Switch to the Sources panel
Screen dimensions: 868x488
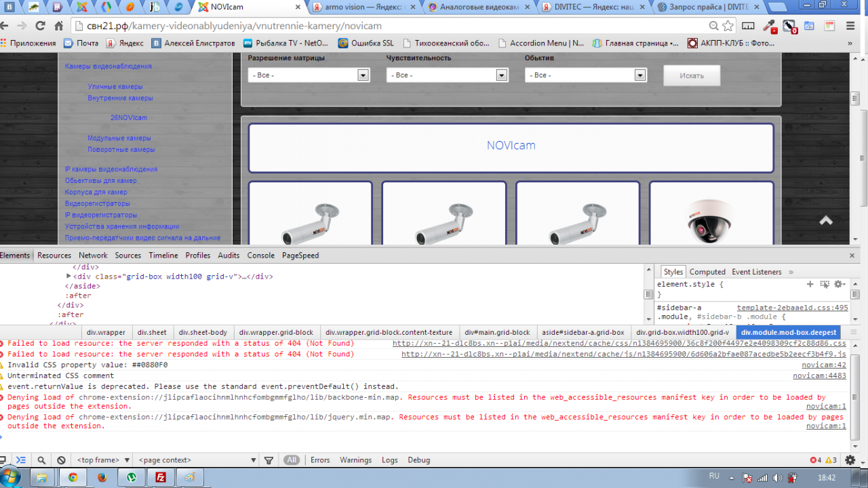127,256
